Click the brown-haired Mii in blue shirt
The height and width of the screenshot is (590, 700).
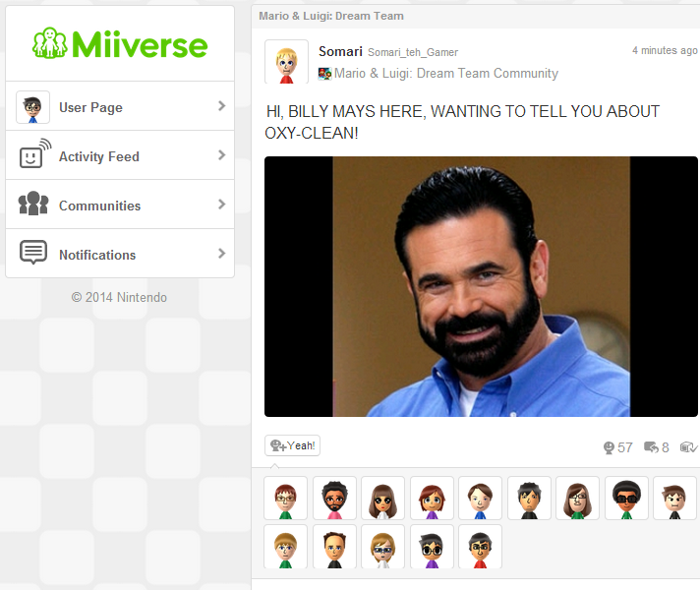coord(480,498)
